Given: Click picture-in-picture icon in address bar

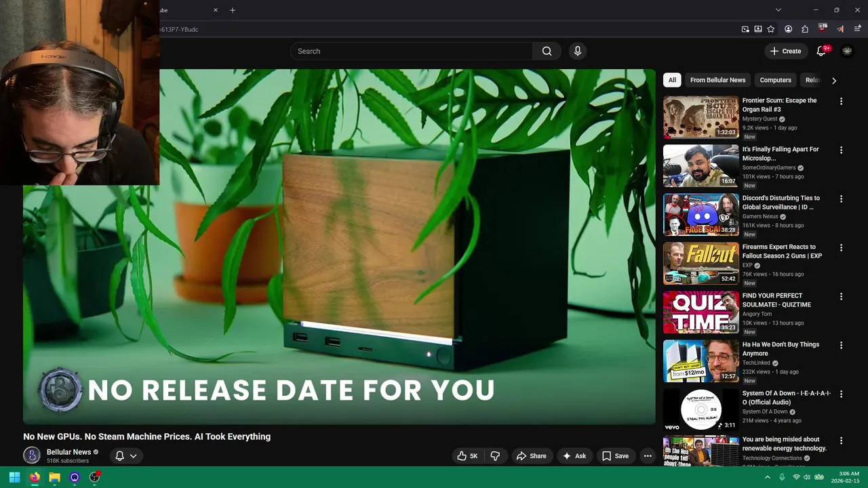Looking at the screenshot, I should pos(745,29).
